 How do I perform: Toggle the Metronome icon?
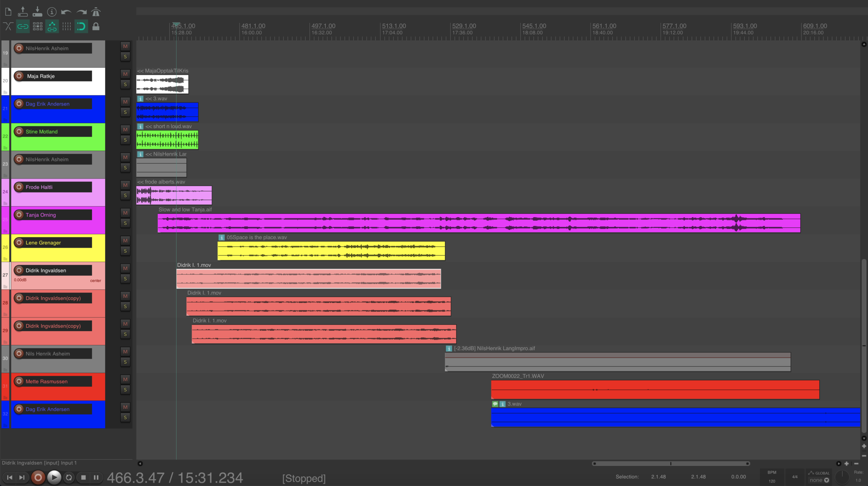[96, 12]
